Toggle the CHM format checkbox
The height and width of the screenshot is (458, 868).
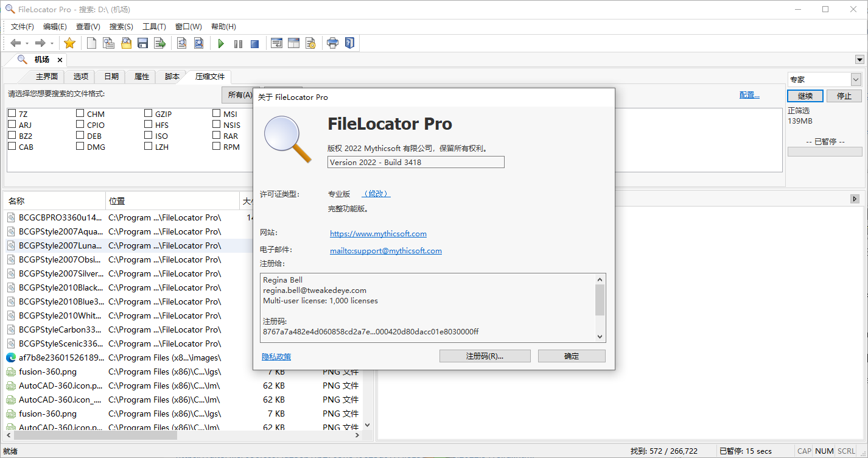[80, 113]
